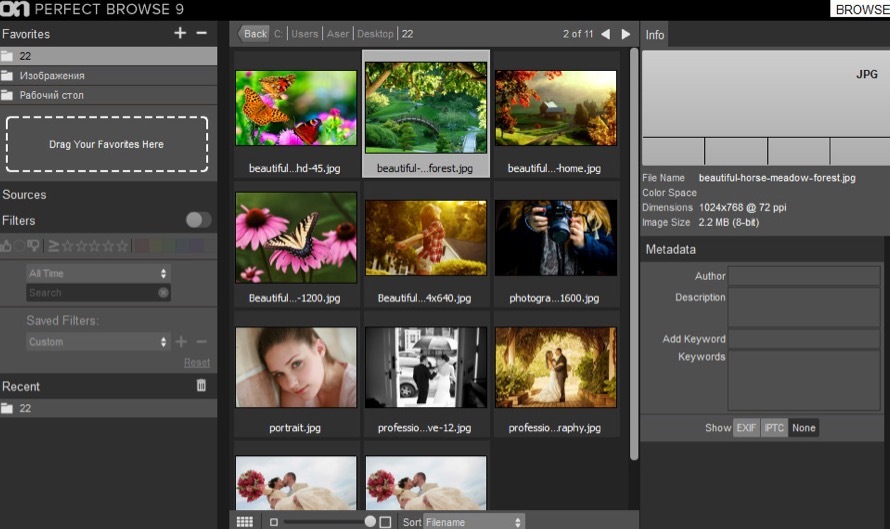This screenshot has height=529, width=890.
Task: Open the All Time date filter dropdown
Action: tap(98, 273)
